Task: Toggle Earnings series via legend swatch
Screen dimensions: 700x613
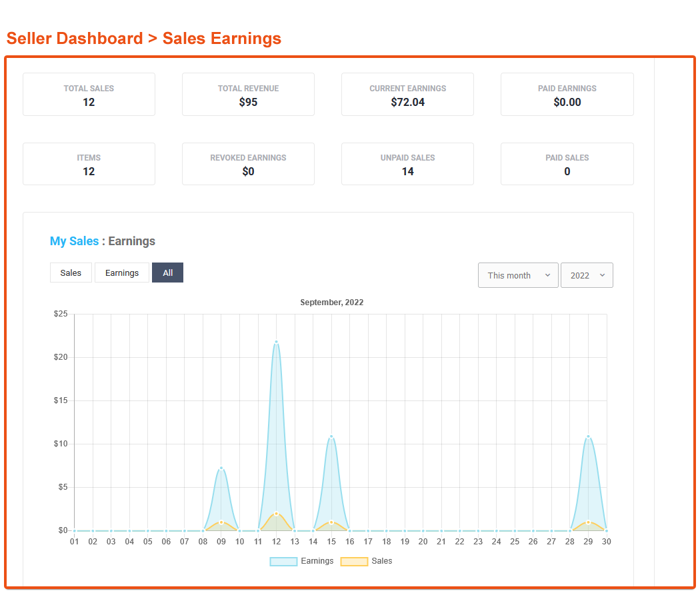Action: click(x=283, y=561)
